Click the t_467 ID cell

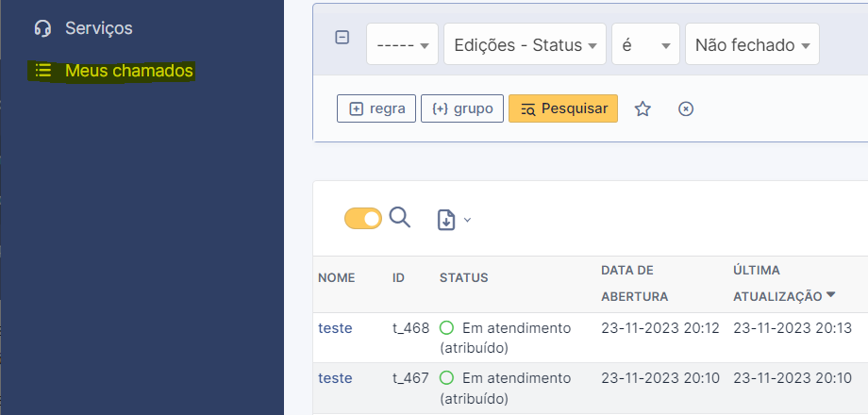pyautogui.click(x=410, y=378)
